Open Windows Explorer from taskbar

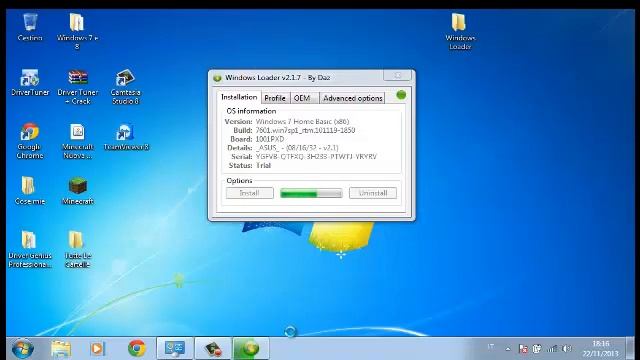(x=61, y=349)
